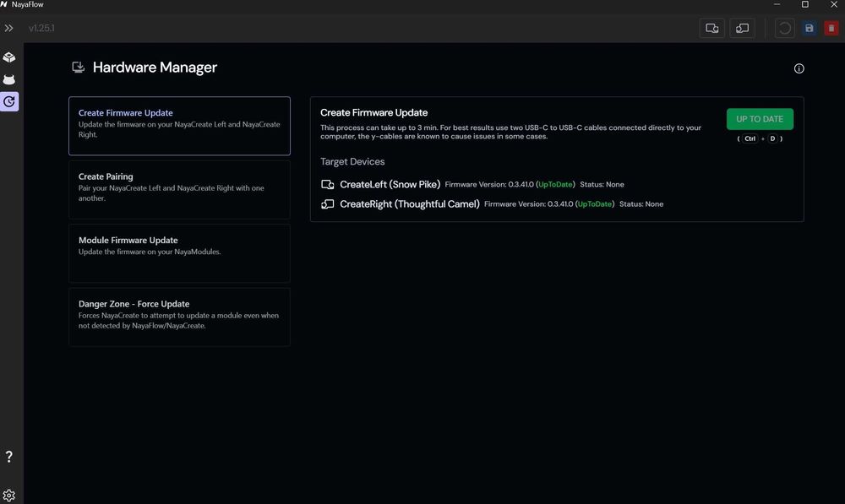Minimize the NayaFlow window
The width and height of the screenshot is (845, 504).
click(x=777, y=4)
